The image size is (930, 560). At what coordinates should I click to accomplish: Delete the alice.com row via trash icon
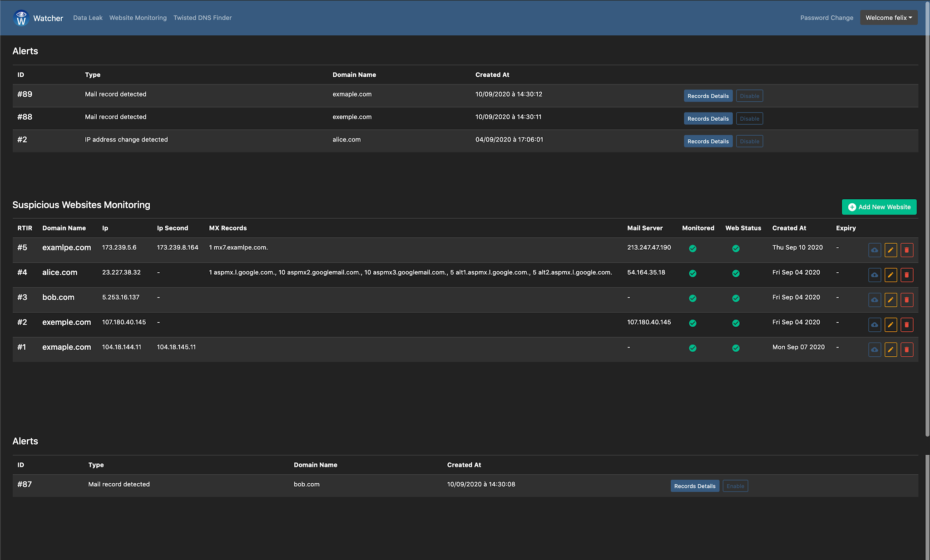click(906, 275)
